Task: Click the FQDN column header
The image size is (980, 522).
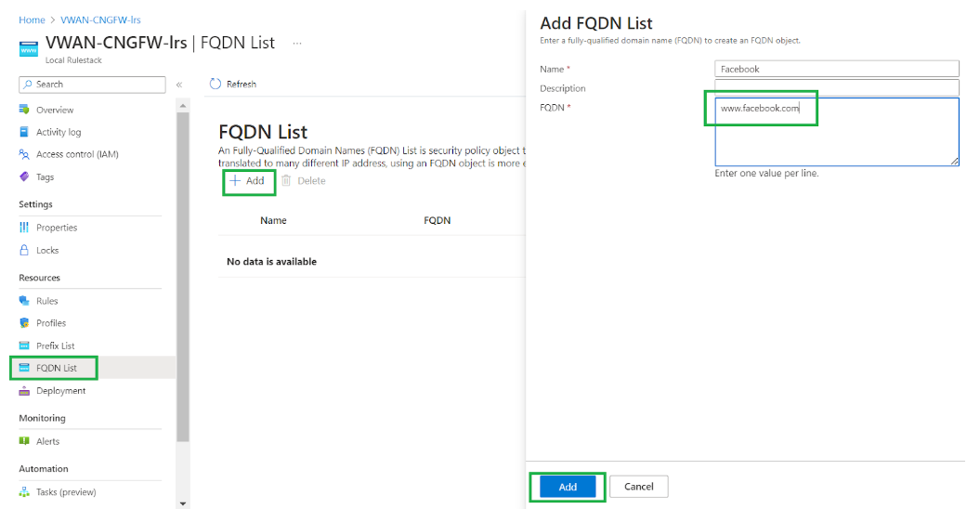Action: [437, 220]
